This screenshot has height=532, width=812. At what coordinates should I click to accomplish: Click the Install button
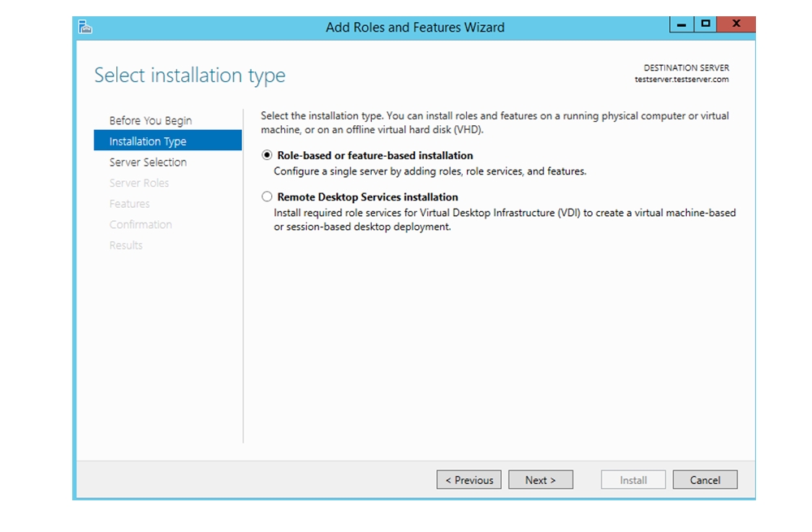[633, 480]
